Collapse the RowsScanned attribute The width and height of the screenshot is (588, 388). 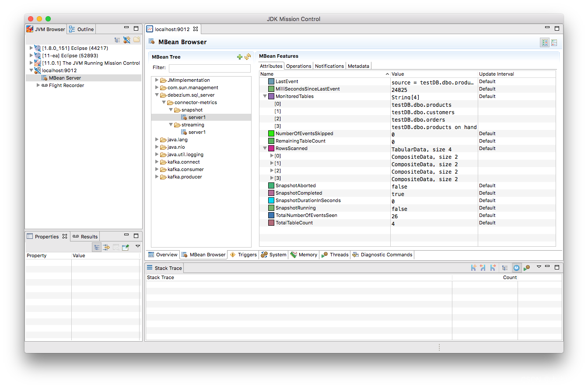[x=265, y=148]
